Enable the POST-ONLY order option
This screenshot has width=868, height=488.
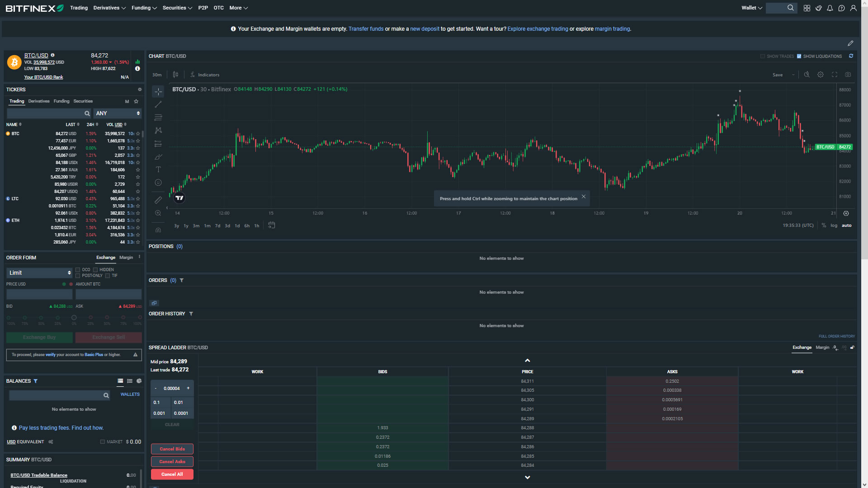[x=78, y=276]
